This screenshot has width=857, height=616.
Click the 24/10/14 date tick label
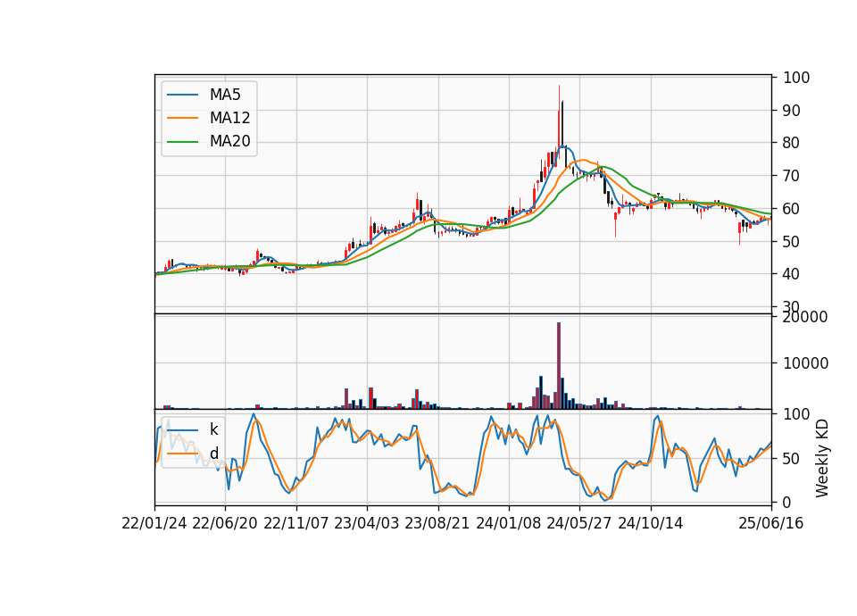pos(651,523)
